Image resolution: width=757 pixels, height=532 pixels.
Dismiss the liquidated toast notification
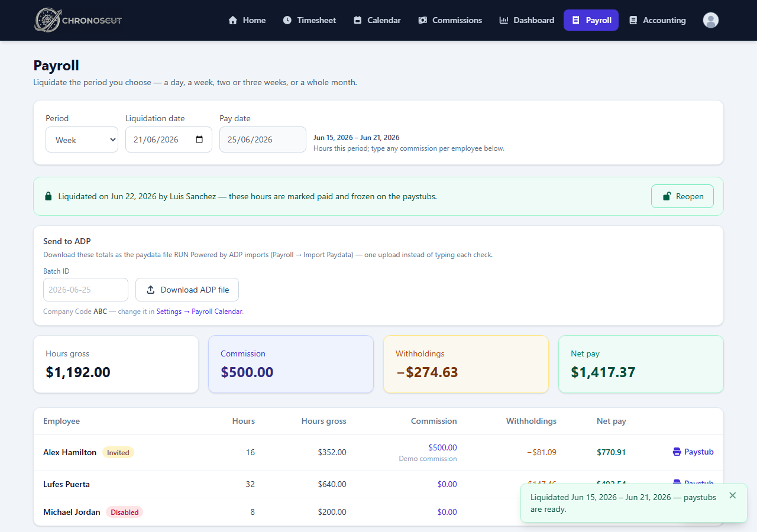(x=733, y=495)
